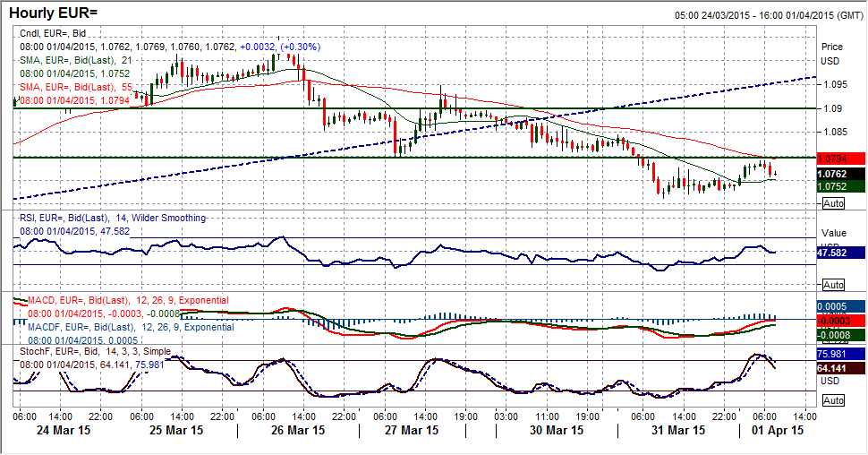868x455 pixels.
Task: Click the red MACD 12, 26, 9 Exponential legend
Action: [x=128, y=300]
